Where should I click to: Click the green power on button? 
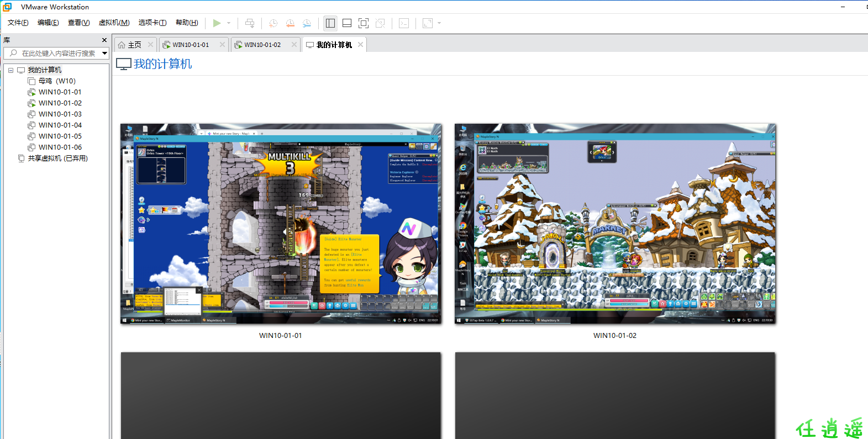217,23
